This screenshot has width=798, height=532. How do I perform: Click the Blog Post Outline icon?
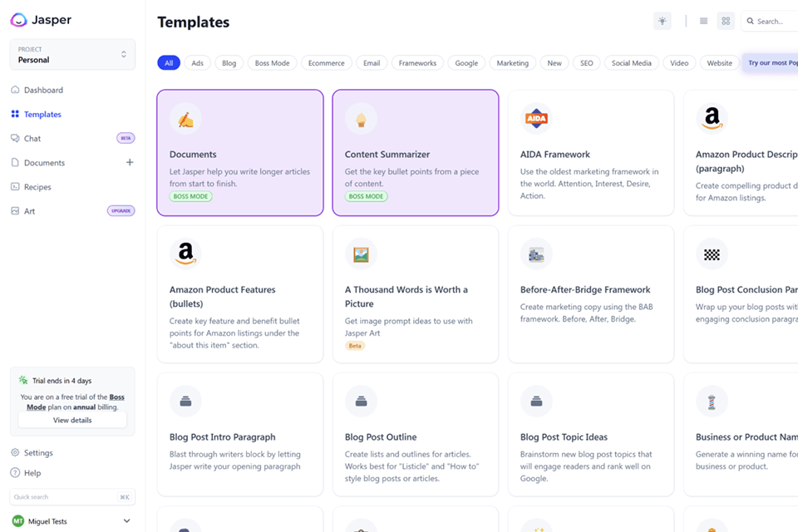pos(361,401)
